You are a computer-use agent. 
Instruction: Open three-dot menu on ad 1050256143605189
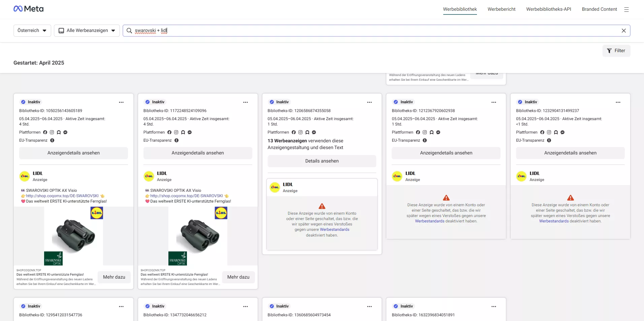coord(121,102)
